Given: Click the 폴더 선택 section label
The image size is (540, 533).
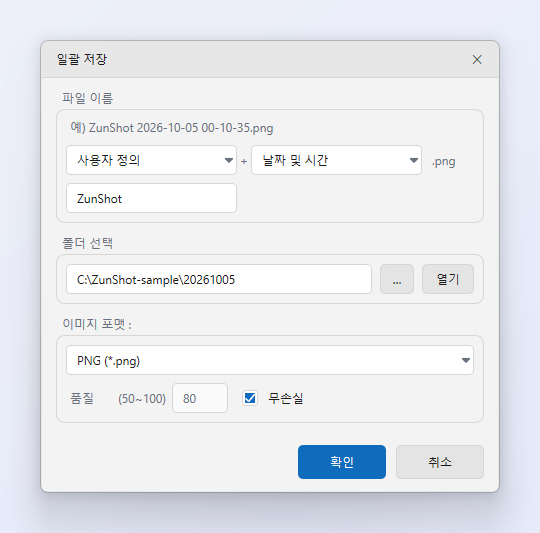Looking at the screenshot, I should [87, 243].
